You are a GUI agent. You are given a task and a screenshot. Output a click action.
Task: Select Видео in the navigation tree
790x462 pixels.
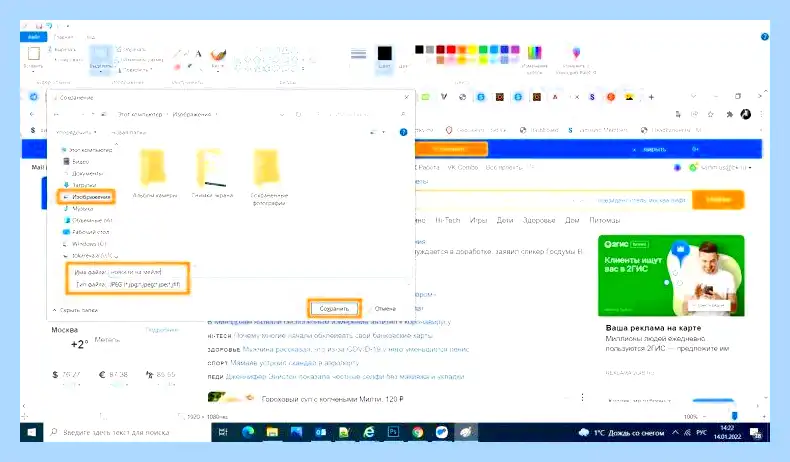click(77, 162)
